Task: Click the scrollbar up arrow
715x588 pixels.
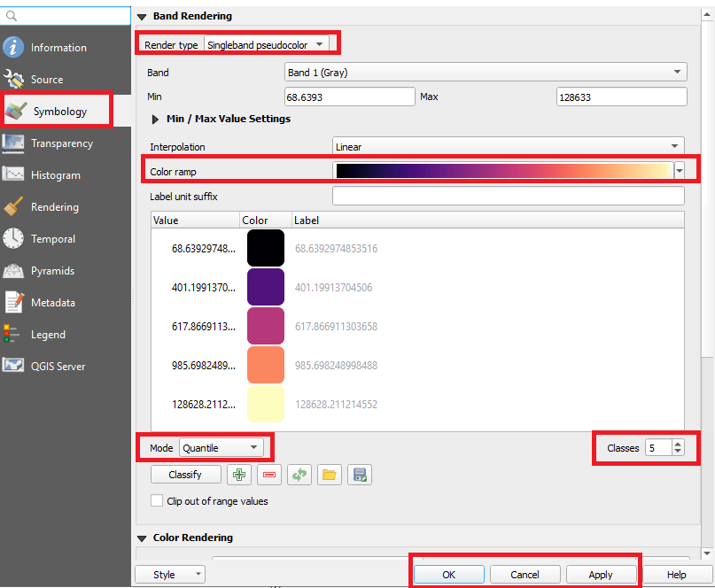Action: pyautogui.click(x=707, y=14)
